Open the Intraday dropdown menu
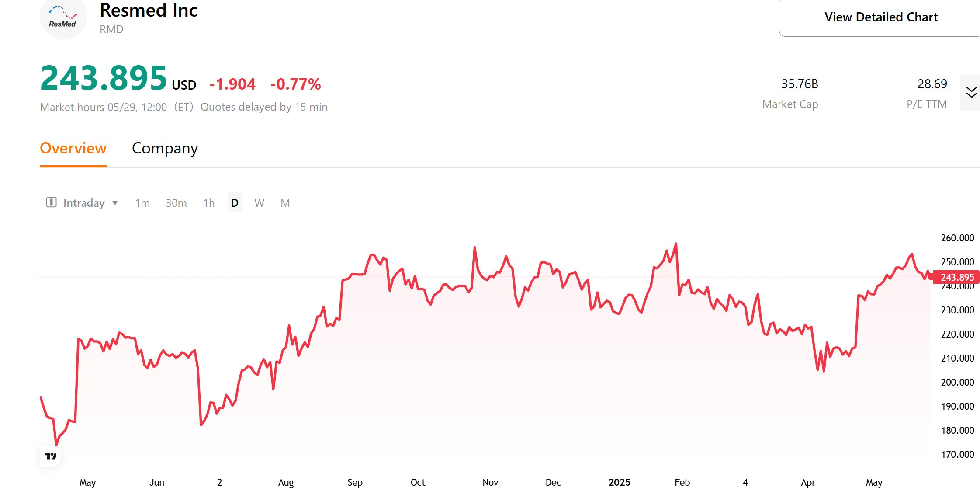The image size is (980, 491). [84, 203]
